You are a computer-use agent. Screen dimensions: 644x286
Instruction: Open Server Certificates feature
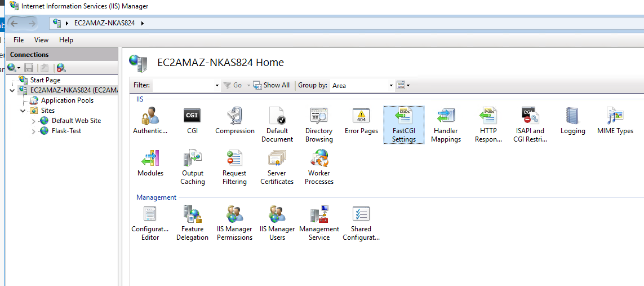277,167
